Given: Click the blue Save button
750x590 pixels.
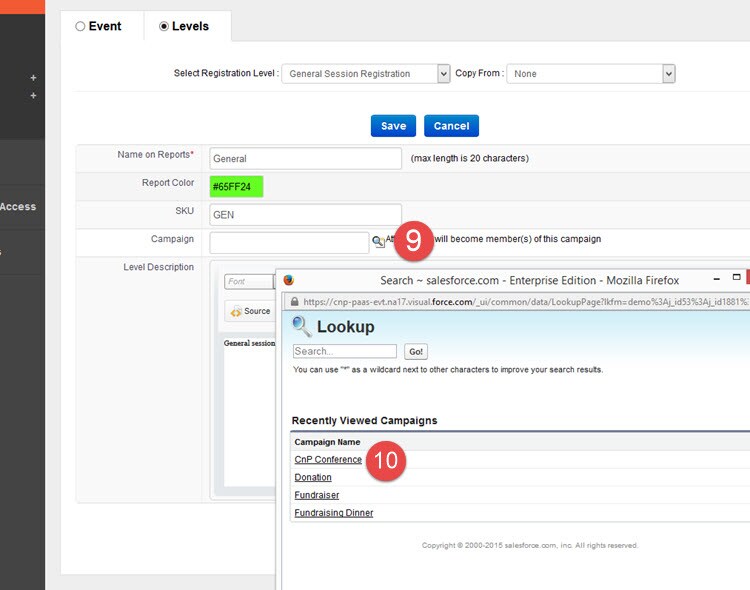Looking at the screenshot, I should pyautogui.click(x=393, y=126).
